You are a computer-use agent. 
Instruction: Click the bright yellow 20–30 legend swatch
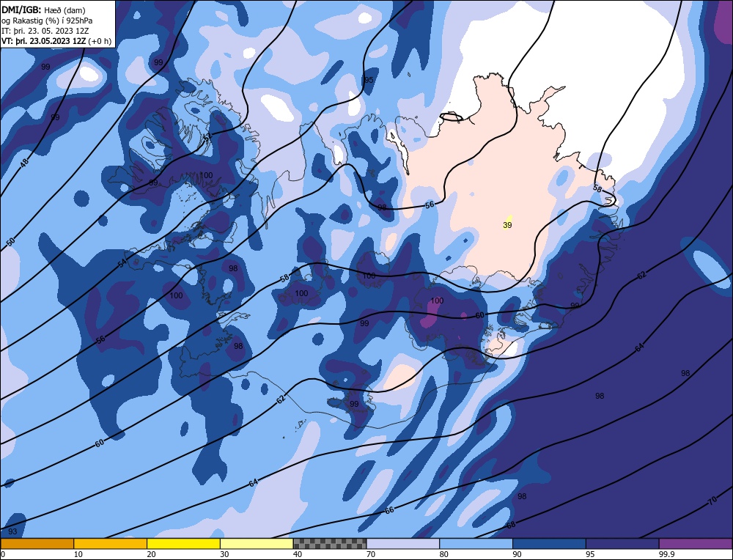(x=183, y=544)
